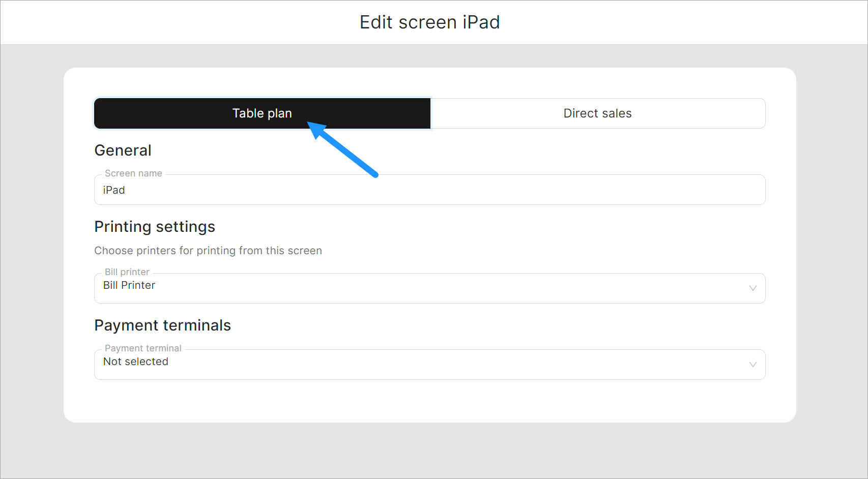Click the grey background outside the card

(31, 254)
